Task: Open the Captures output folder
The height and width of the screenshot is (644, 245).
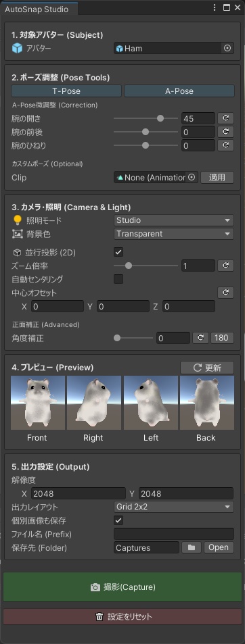Action: pos(219,547)
